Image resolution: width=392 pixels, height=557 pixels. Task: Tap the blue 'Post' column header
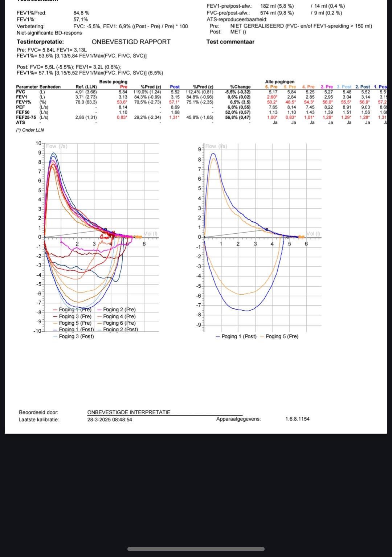175,87
